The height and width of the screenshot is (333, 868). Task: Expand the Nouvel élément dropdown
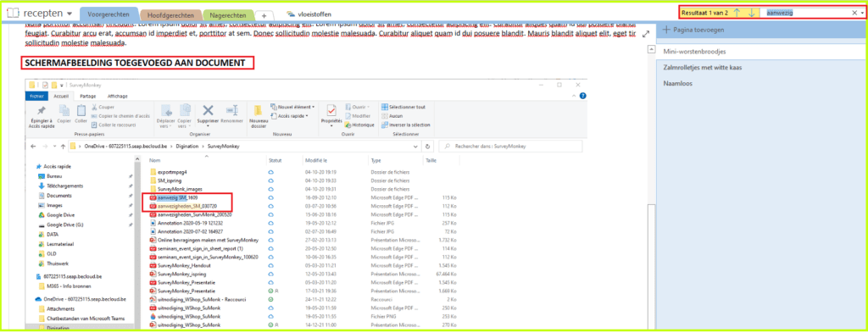[x=292, y=107]
